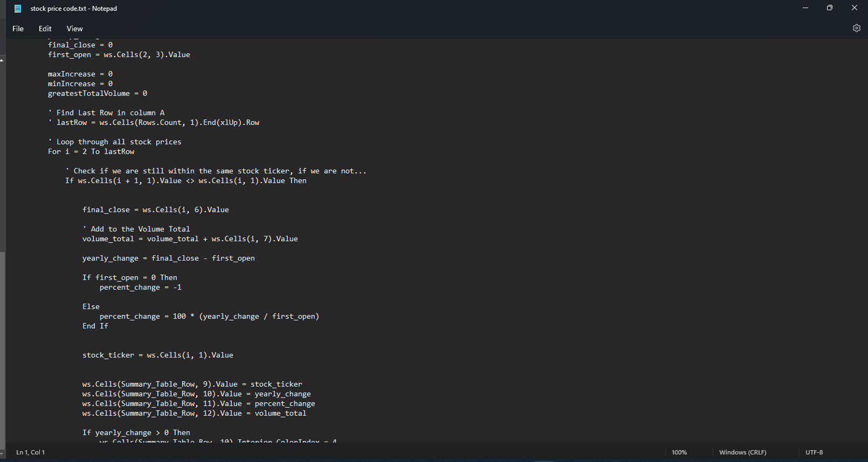Viewport: 868px width, 462px height.
Task: Click line 'percent_change = 100 * (yearly_change / first_open)'
Action: click(x=210, y=316)
